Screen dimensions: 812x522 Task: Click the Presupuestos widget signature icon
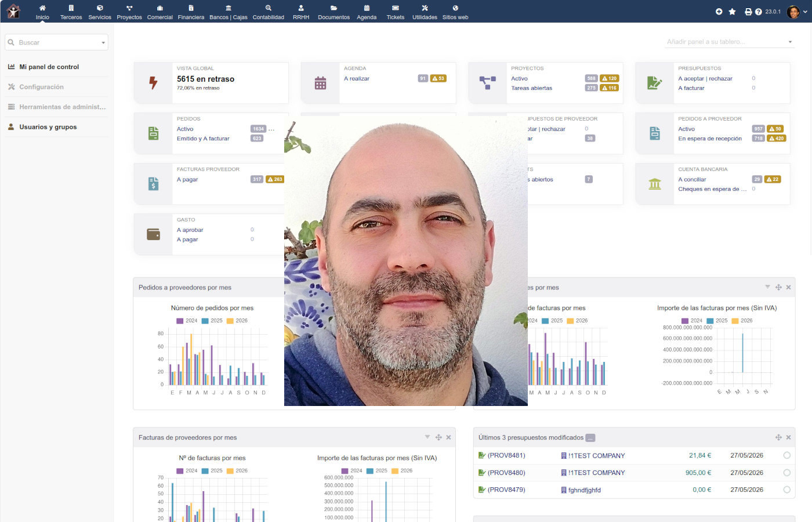point(655,83)
